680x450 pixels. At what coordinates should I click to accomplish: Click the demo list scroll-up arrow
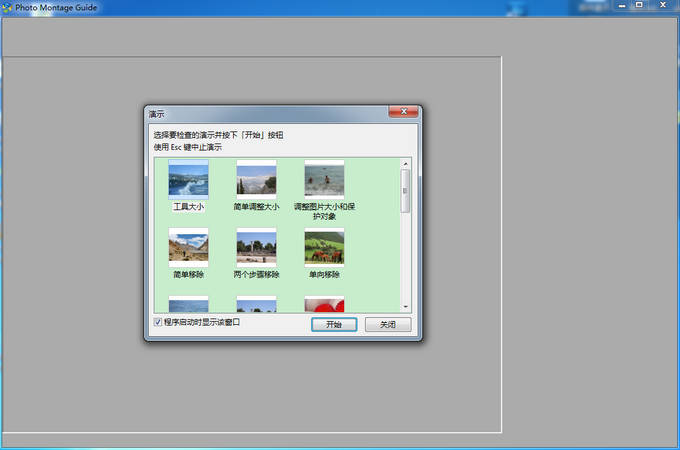(x=405, y=163)
